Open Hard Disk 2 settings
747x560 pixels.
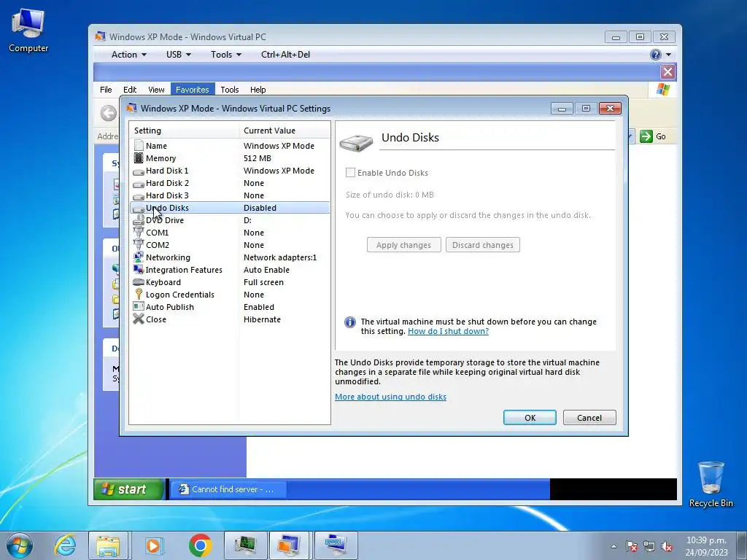(x=230, y=183)
